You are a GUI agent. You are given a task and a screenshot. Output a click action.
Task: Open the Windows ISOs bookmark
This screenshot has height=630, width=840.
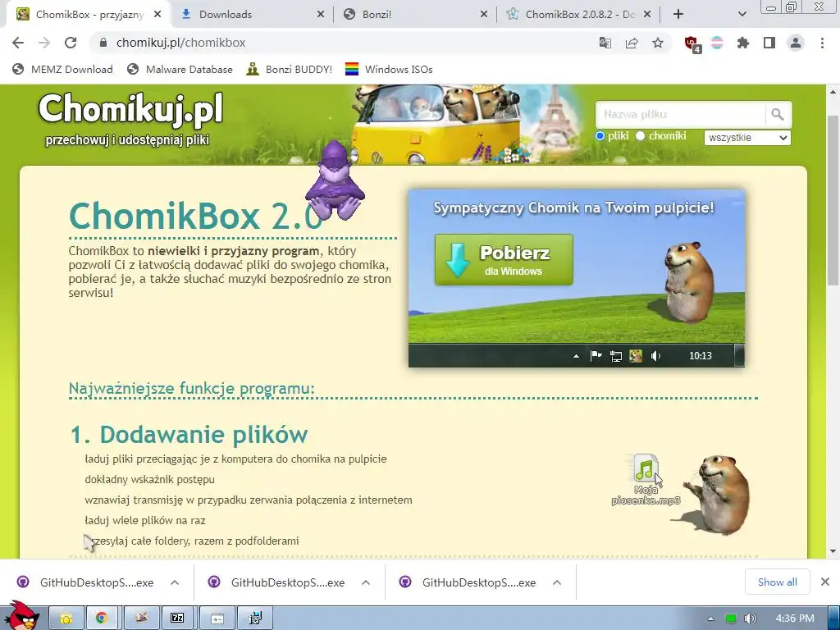coord(389,69)
